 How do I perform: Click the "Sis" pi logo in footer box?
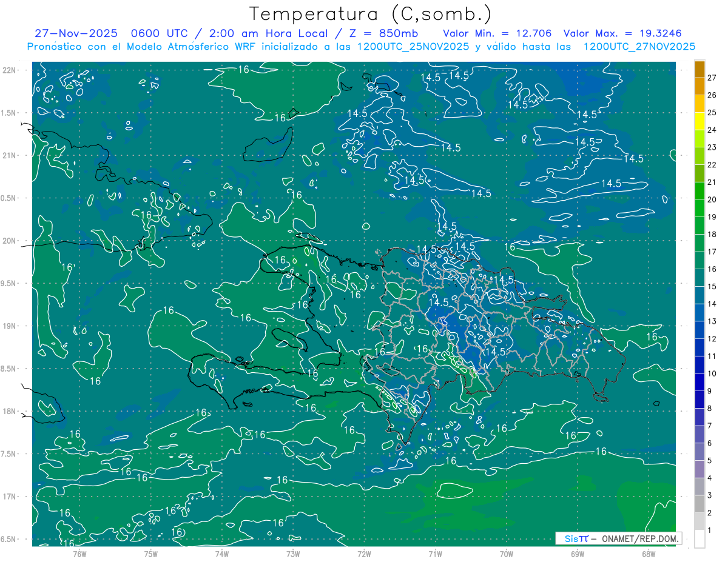(x=576, y=538)
